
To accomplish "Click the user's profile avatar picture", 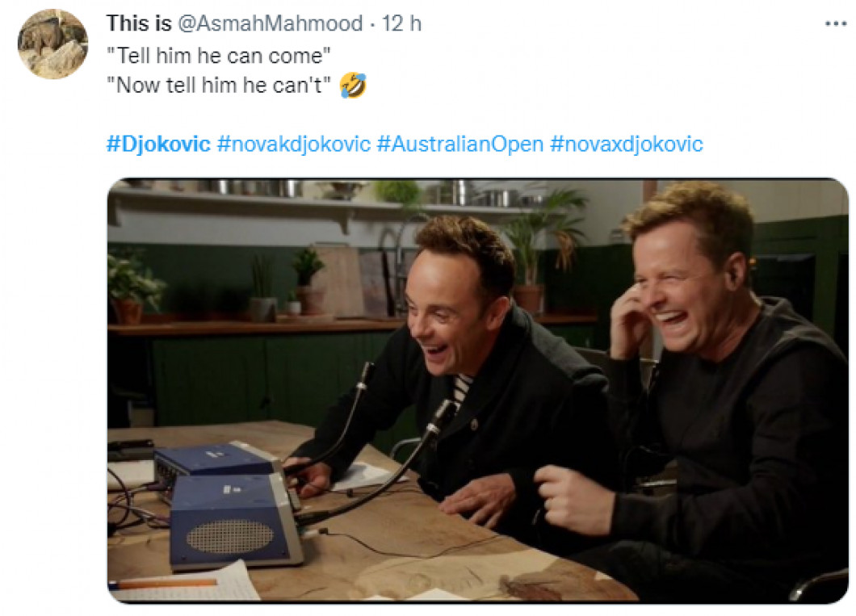I will 52,44.
